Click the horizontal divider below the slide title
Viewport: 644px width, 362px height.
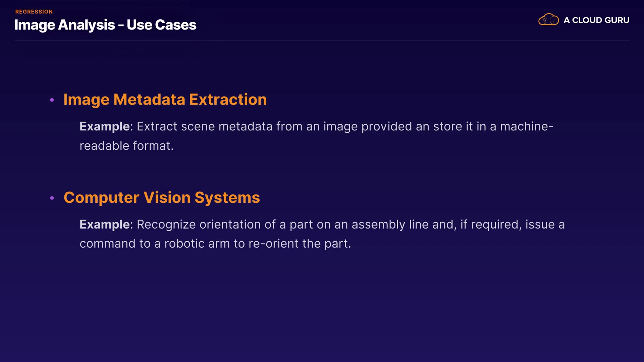click(322, 40)
